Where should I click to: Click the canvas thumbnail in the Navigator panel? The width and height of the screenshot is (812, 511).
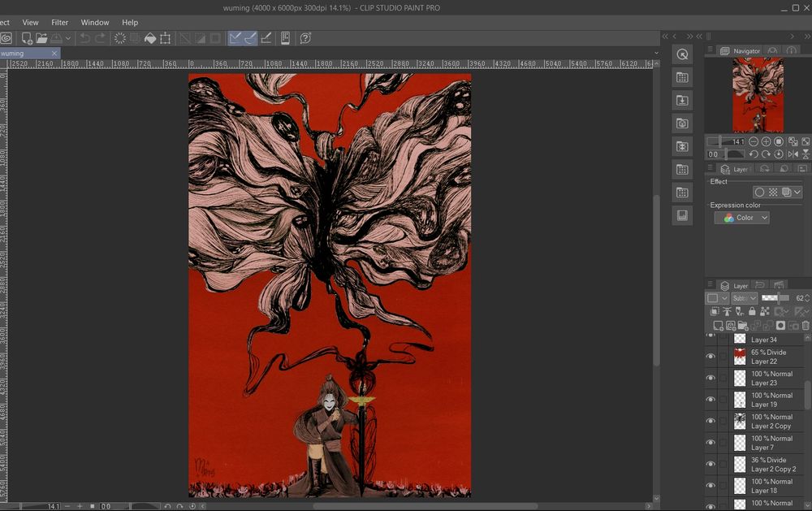pyautogui.click(x=759, y=93)
